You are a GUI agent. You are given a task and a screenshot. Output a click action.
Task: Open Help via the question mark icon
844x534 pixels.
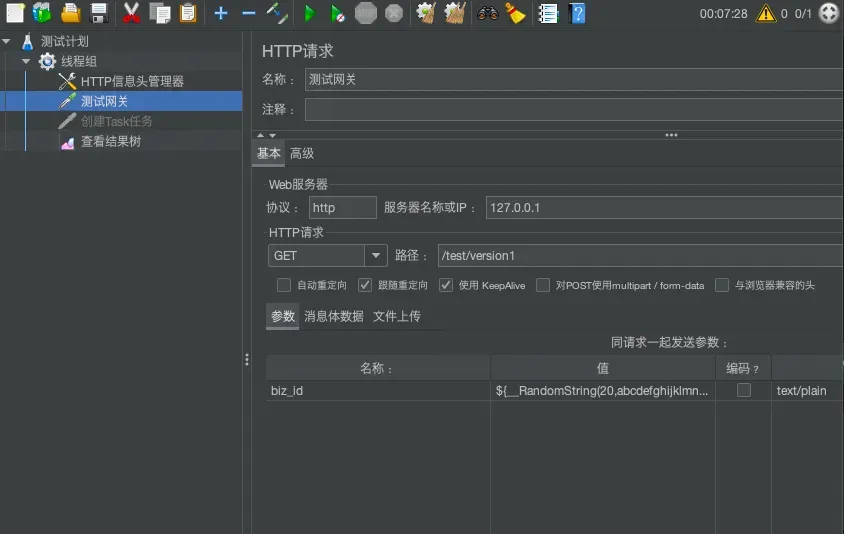coord(577,13)
